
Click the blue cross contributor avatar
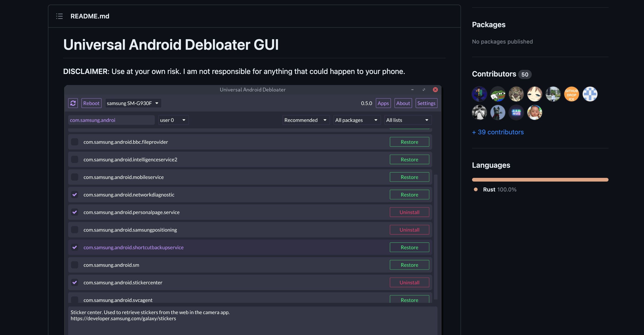[x=590, y=94]
